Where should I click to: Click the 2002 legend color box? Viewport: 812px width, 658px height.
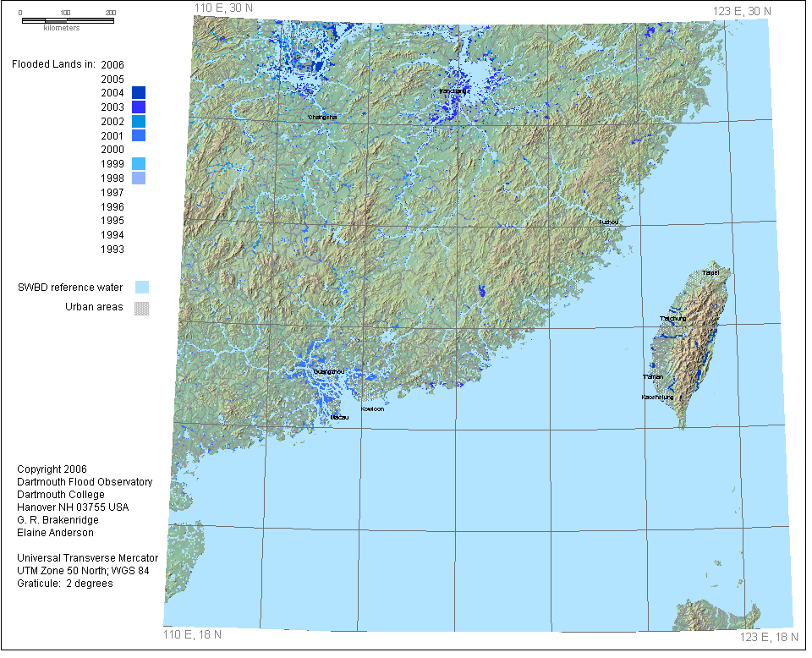pyautogui.click(x=139, y=122)
